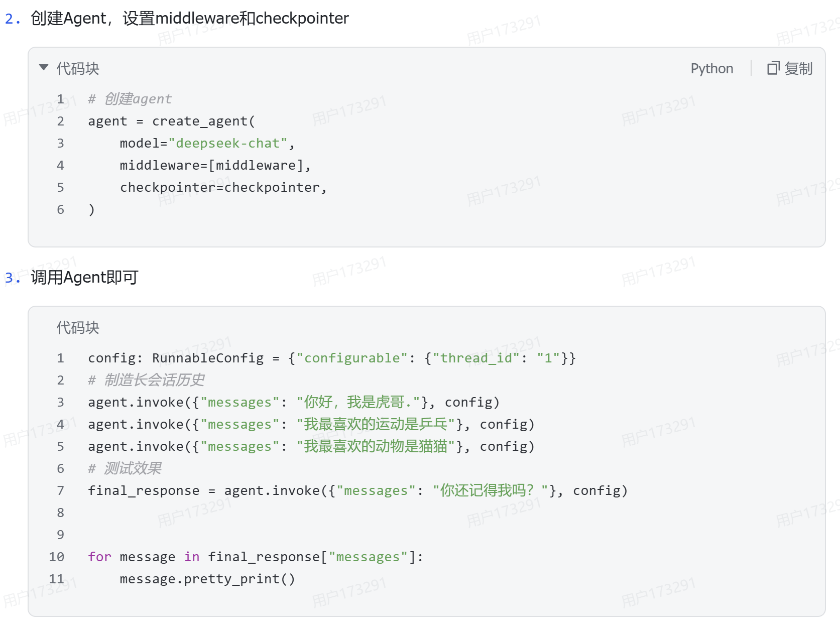Click the string 我最喜欢的运动是乒乓
Viewport: 840px width, 632px height.
tap(376, 424)
